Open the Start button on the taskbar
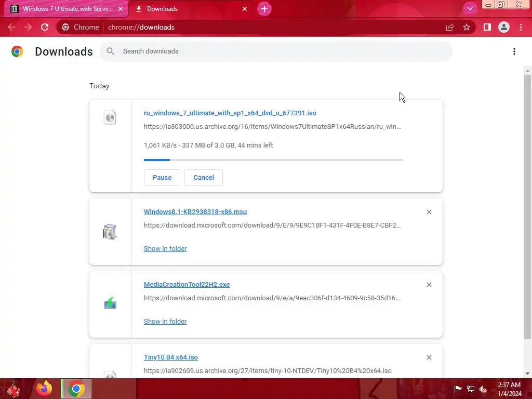The height and width of the screenshot is (399, 532). (14, 389)
